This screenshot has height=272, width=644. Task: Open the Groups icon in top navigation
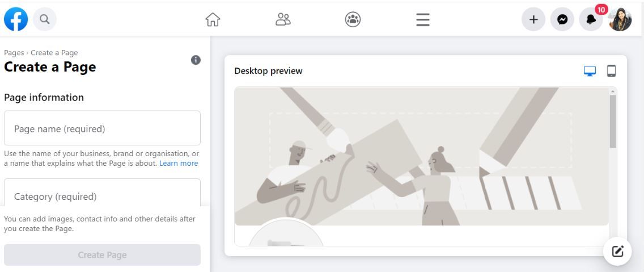click(352, 20)
